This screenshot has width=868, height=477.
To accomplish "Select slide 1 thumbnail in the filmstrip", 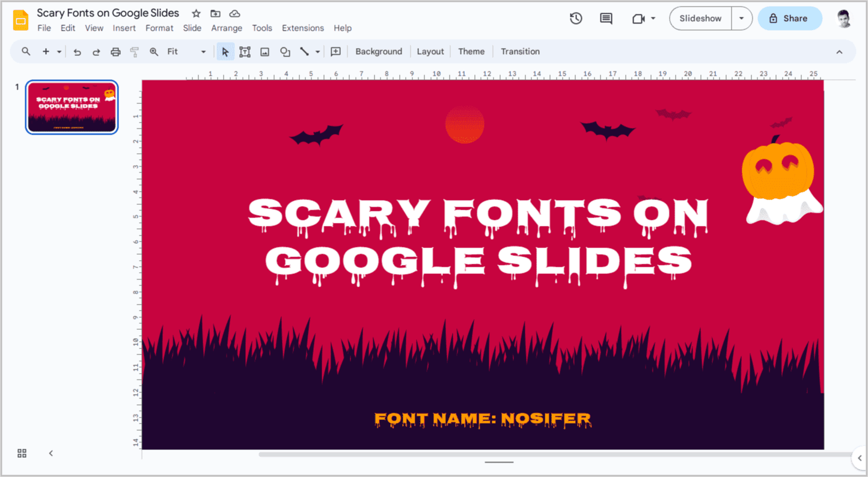I will pyautogui.click(x=72, y=107).
